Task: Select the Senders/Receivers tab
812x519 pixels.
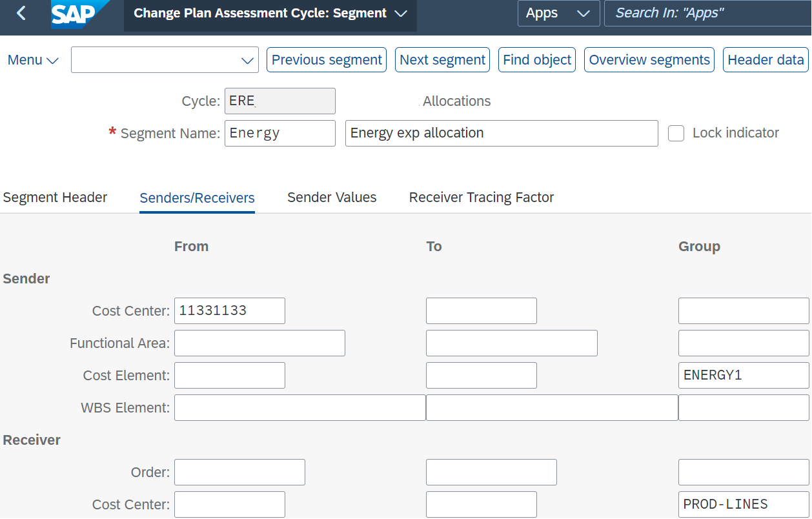Action: point(197,198)
